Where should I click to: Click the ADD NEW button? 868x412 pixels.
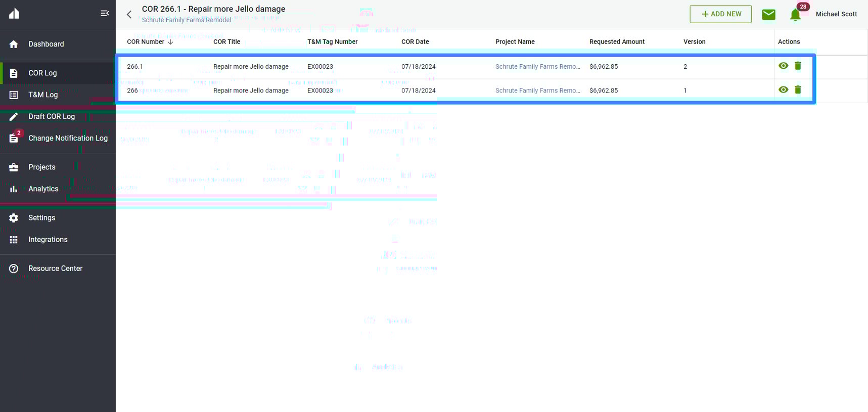pos(720,14)
